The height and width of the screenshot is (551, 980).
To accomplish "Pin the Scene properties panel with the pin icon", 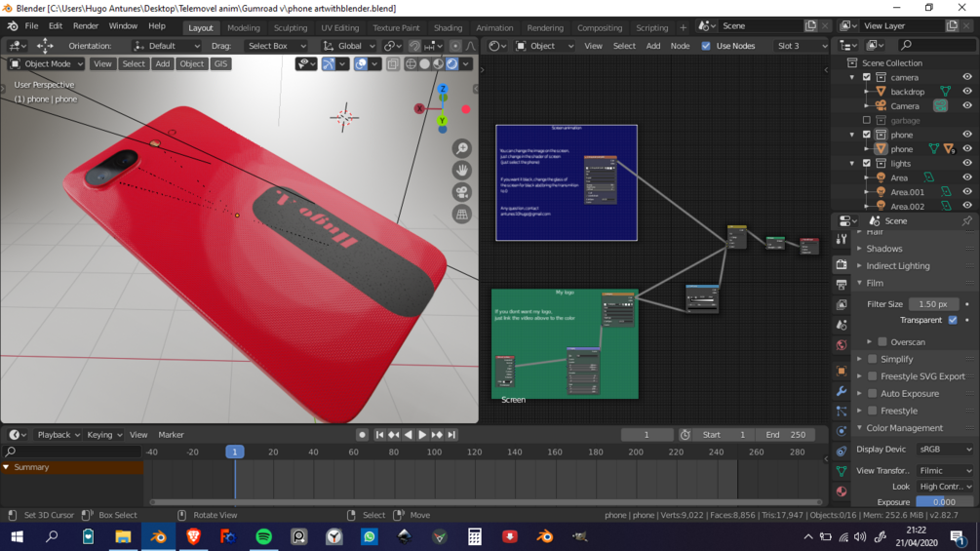I will tap(967, 220).
